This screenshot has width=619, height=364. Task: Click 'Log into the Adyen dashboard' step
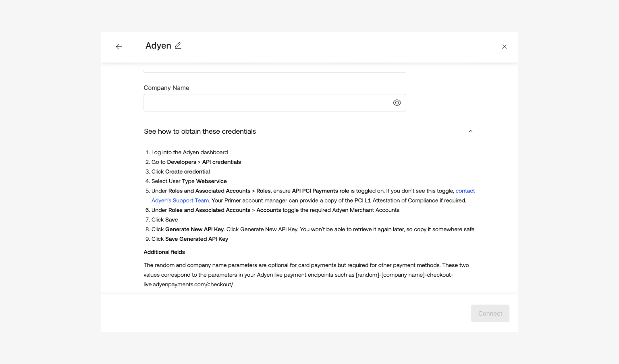(x=189, y=152)
